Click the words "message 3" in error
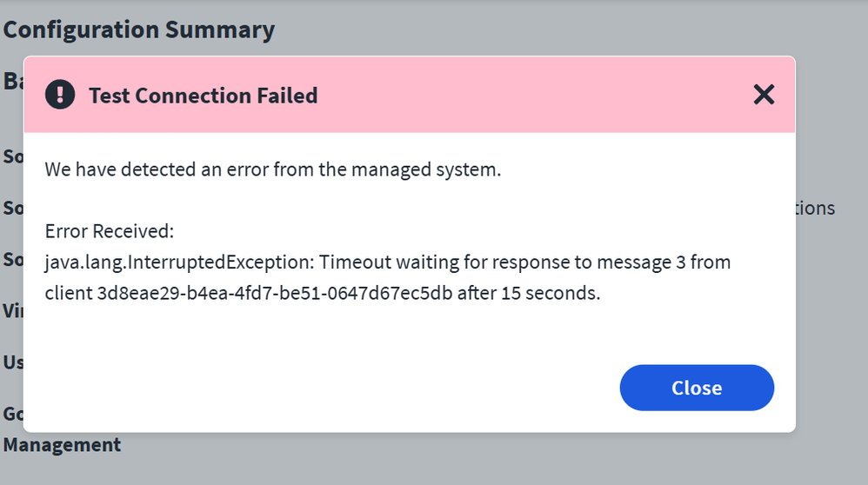 click(641, 262)
